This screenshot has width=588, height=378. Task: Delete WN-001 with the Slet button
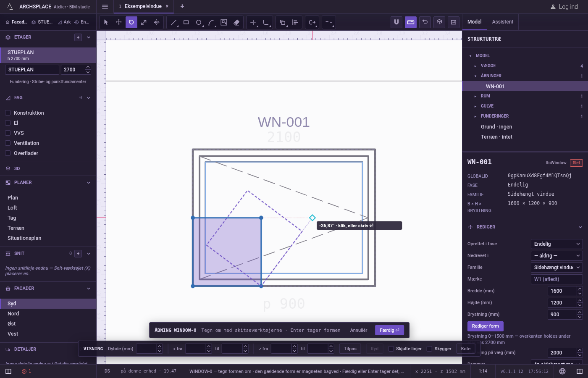(x=576, y=163)
